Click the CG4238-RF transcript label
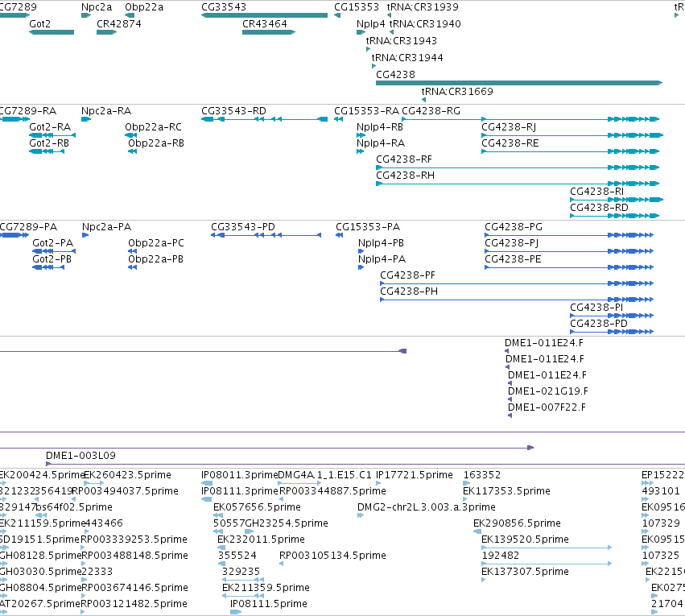Viewport: 685px width, 616px height. pyautogui.click(x=404, y=159)
